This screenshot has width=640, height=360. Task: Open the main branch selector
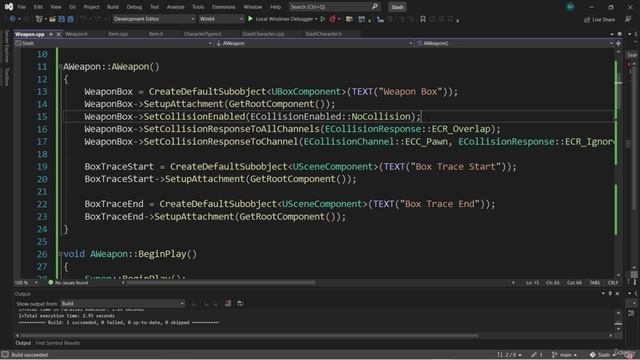point(564,355)
